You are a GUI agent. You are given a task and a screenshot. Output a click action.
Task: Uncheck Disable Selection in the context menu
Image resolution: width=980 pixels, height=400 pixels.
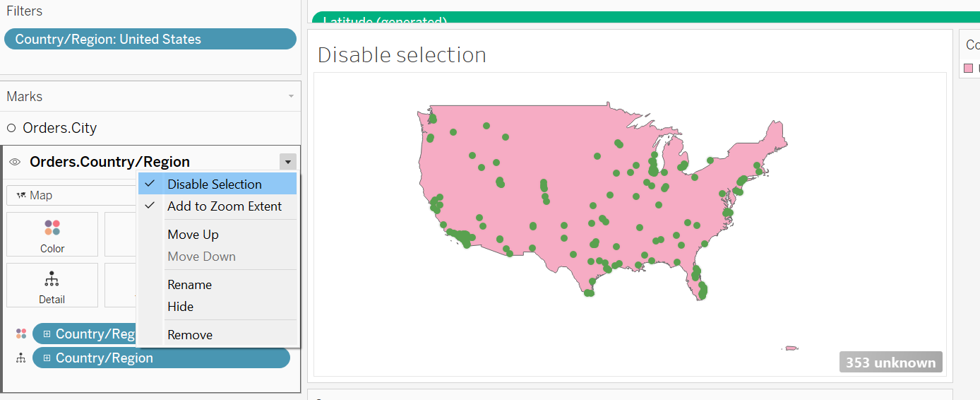[x=214, y=184]
